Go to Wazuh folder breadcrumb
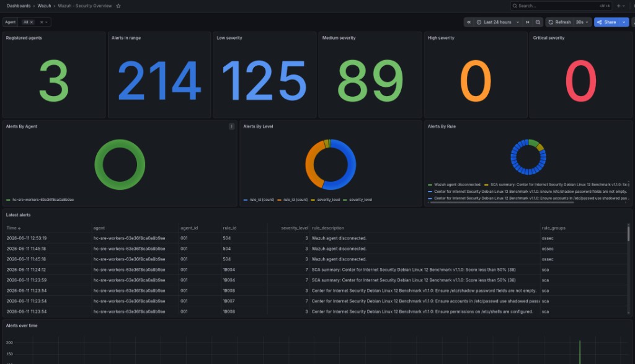The image size is (635, 364). click(x=44, y=6)
